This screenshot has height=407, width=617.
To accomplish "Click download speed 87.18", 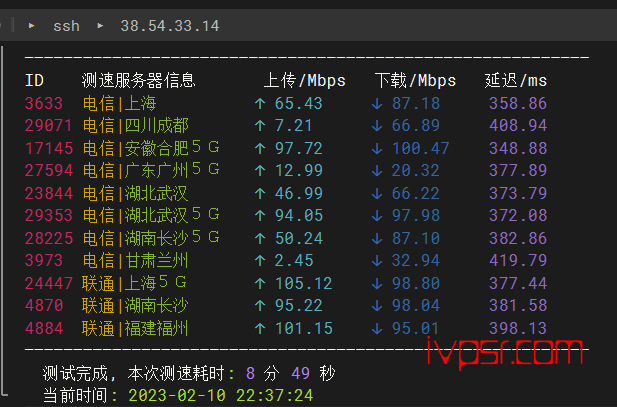I will [416, 104].
